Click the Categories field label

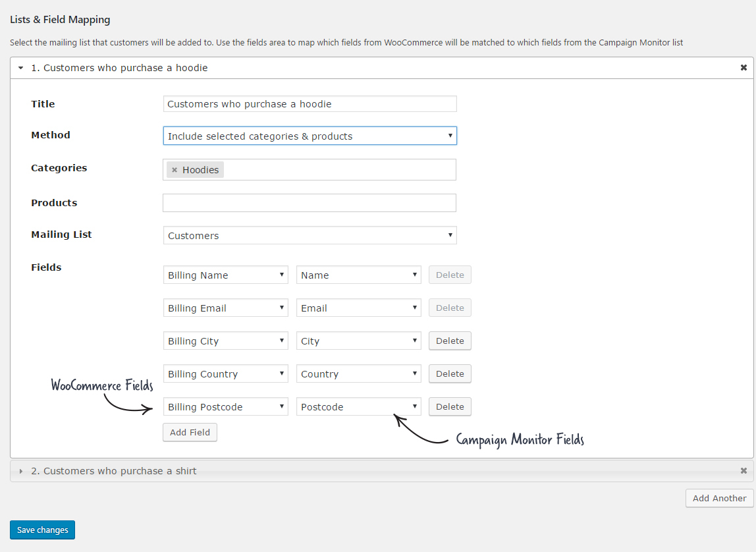coord(59,168)
